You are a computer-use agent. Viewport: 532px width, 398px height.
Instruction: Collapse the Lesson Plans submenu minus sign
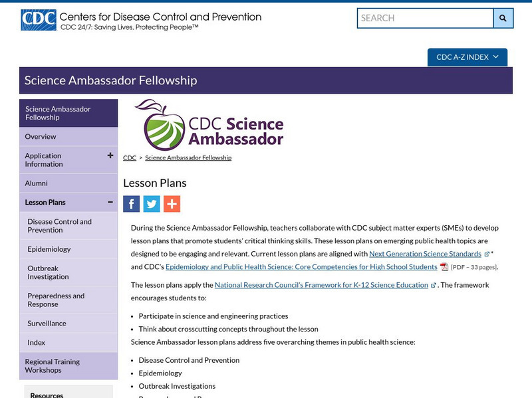click(x=110, y=202)
